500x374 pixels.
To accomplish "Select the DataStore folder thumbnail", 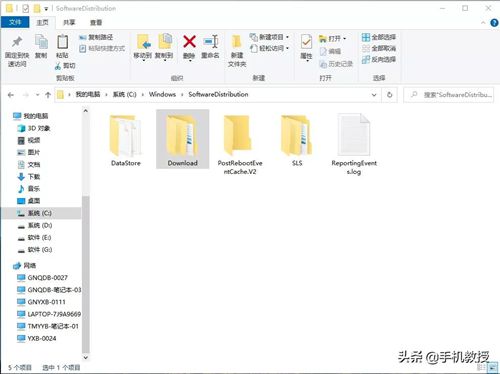I will click(126, 136).
